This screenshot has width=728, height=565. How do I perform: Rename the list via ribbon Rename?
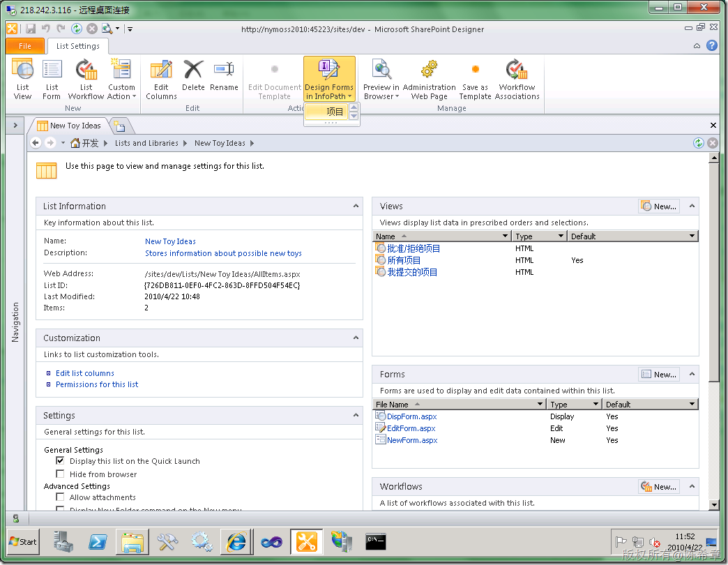[224, 75]
